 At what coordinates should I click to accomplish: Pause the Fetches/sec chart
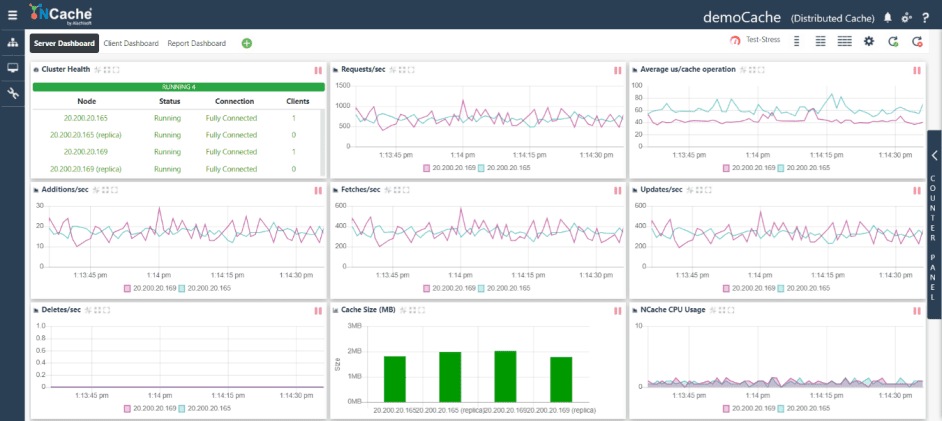click(x=618, y=190)
